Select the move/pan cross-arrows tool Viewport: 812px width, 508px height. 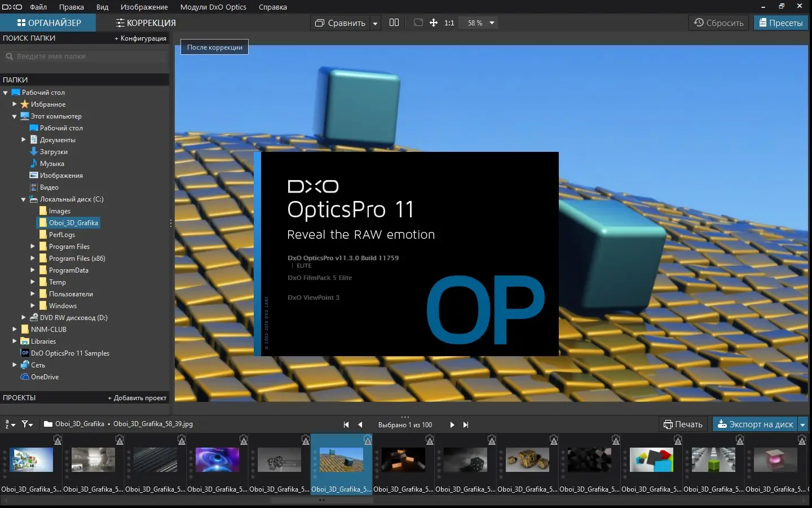click(x=434, y=23)
